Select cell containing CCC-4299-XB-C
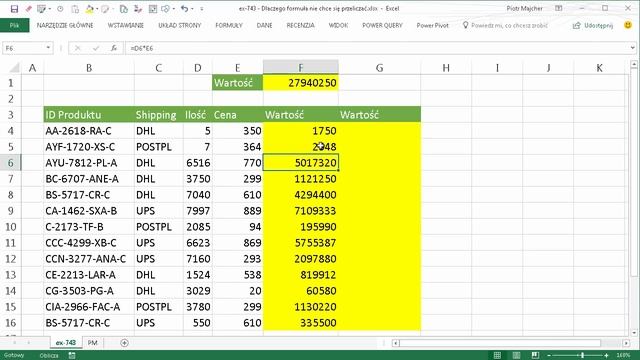Screen dimensions: 640x360 pyautogui.click(x=89, y=243)
